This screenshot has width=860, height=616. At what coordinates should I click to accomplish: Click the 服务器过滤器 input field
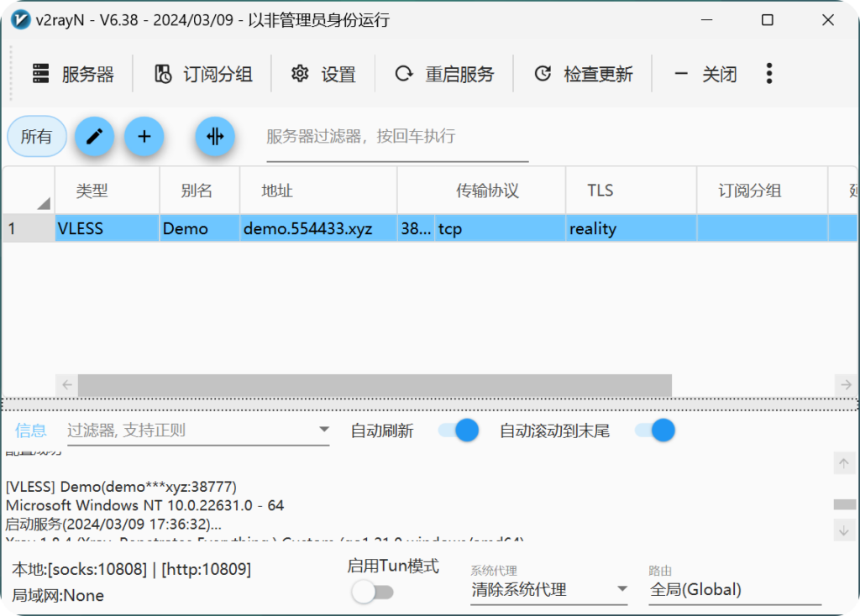(x=396, y=137)
